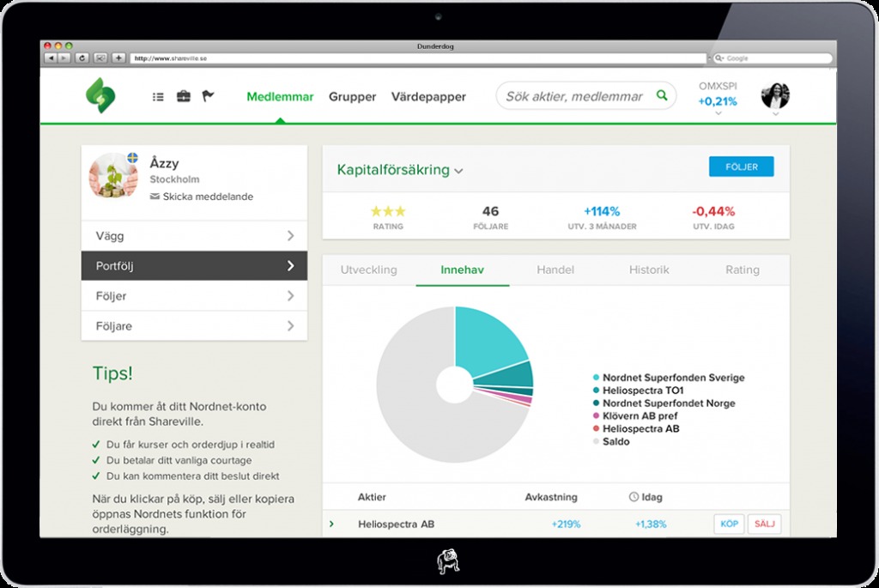Open the Vägg sidebar item

[194, 236]
